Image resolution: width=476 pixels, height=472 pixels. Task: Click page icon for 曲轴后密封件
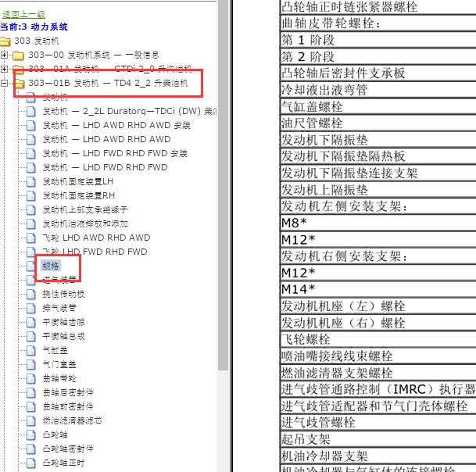click(31, 393)
